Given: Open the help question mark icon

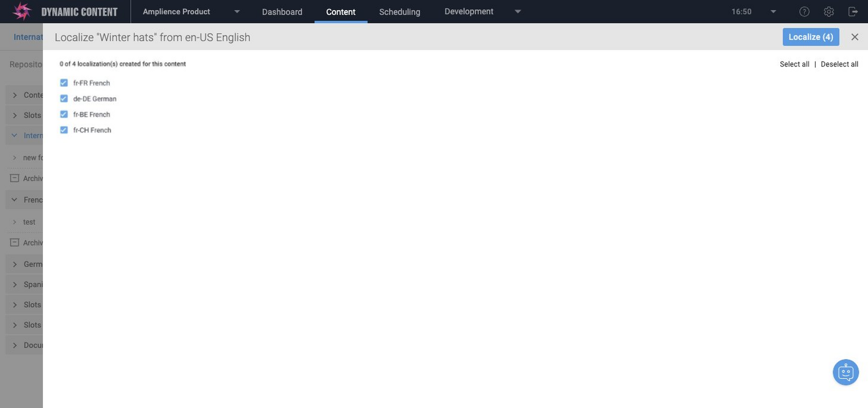Looking at the screenshot, I should [804, 12].
